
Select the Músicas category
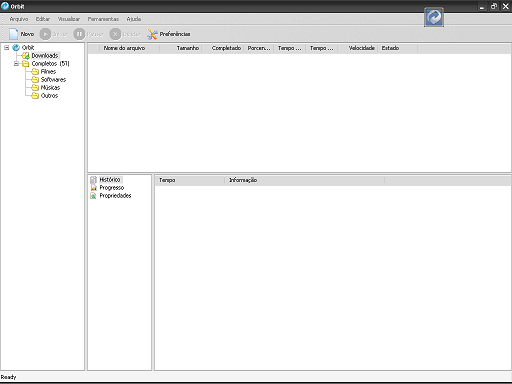[50, 88]
